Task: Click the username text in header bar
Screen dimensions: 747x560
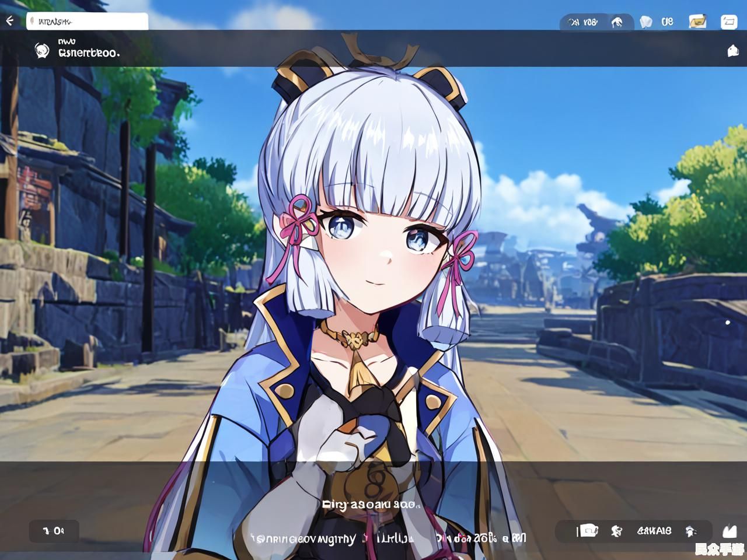Action: 89,52
